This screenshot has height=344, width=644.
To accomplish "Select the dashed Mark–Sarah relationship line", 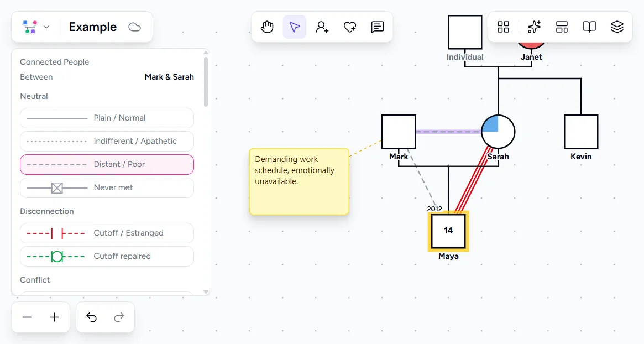I will point(448,132).
